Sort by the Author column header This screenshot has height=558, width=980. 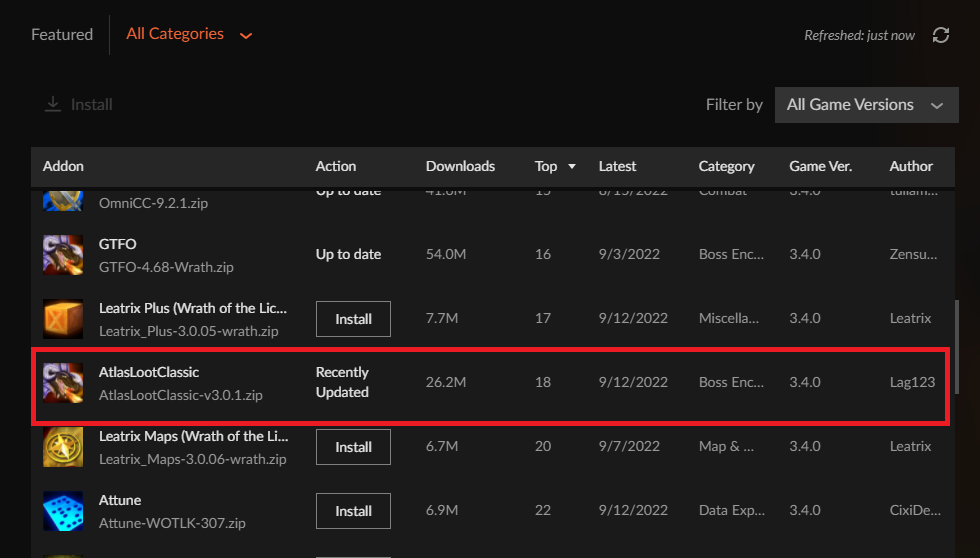click(911, 166)
